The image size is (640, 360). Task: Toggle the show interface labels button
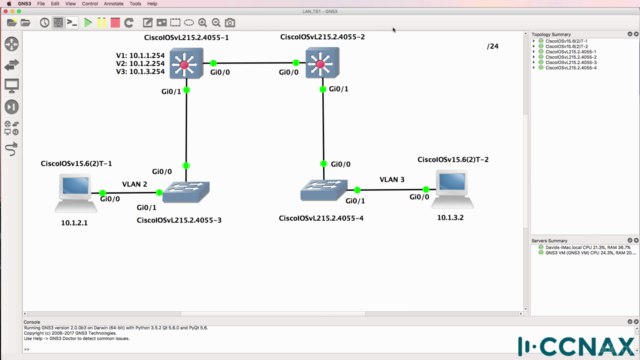58,22
